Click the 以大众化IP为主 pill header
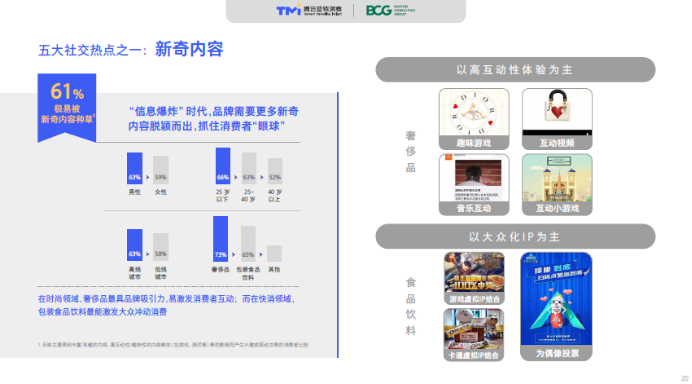 point(515,237)
